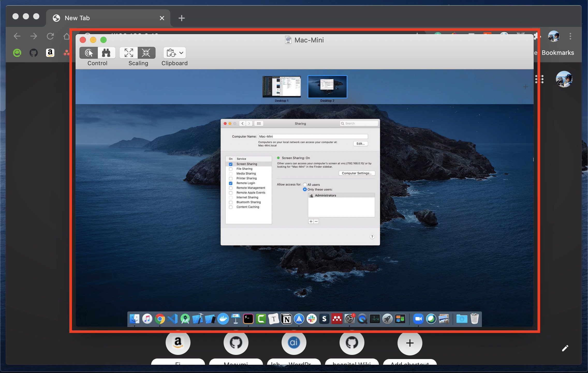This screenshot has height=373, width=588.
Task: Open a new Chrome tab with plus
Action: (x=182, y=18)
